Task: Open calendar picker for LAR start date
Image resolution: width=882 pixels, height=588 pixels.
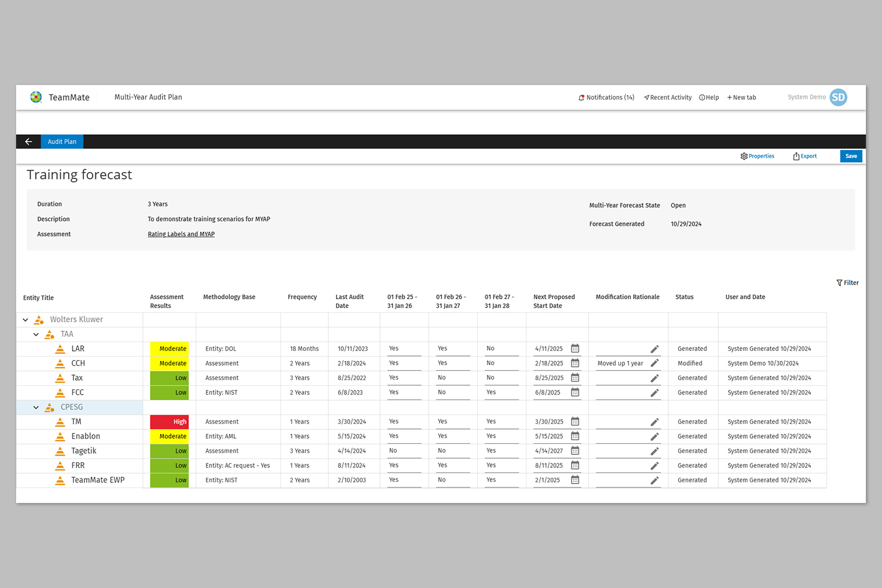Action: click(x=575, y=349)
